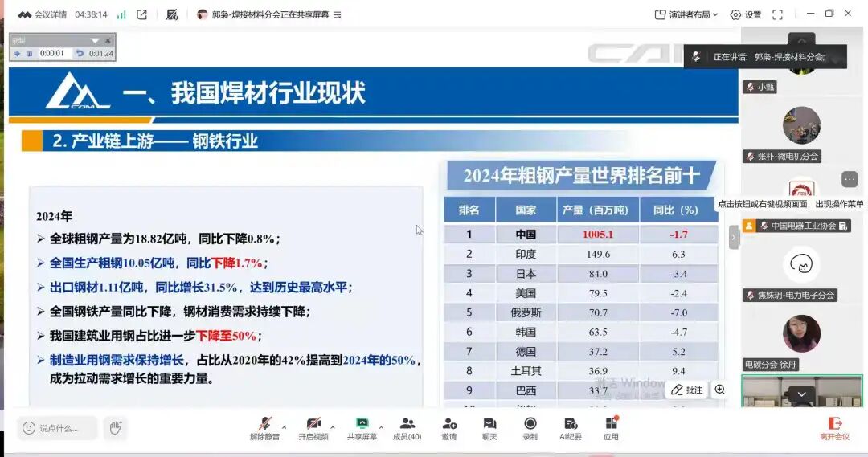
Task: Click the 正在讲话 speaker banner
Action: 766,57
